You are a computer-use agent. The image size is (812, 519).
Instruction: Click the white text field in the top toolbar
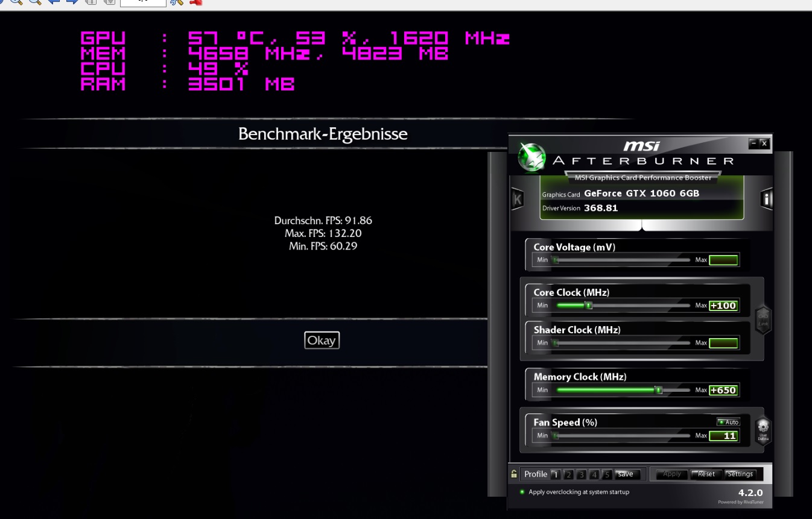(x=143, y=2)
